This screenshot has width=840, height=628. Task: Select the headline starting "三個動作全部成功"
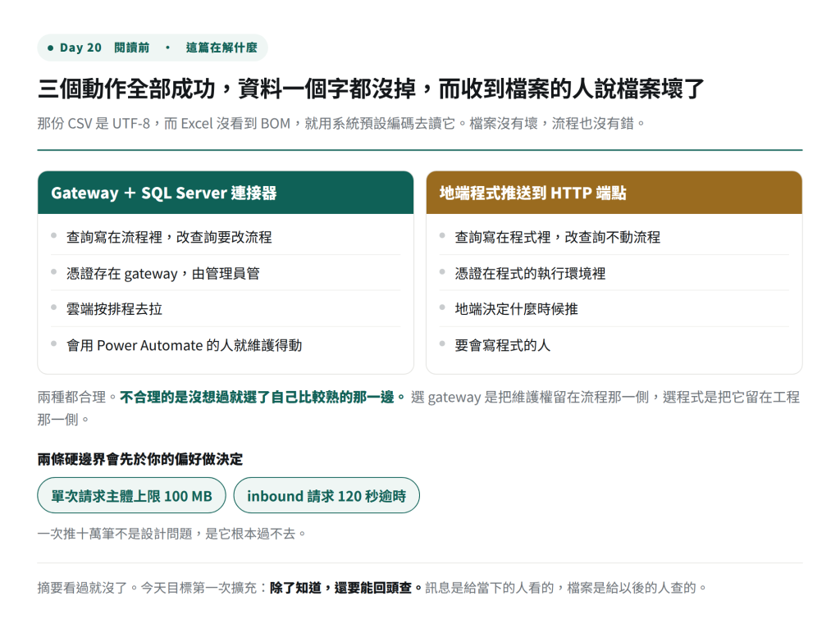[371, 89]
